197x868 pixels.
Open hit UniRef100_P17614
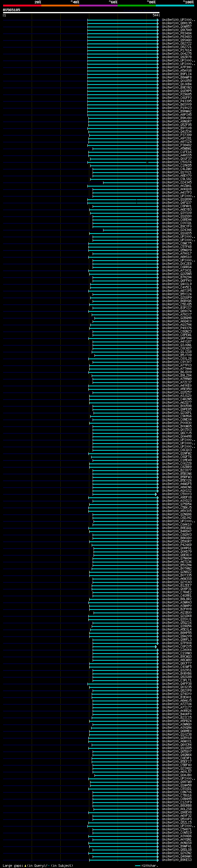click(x=177, y=50)
